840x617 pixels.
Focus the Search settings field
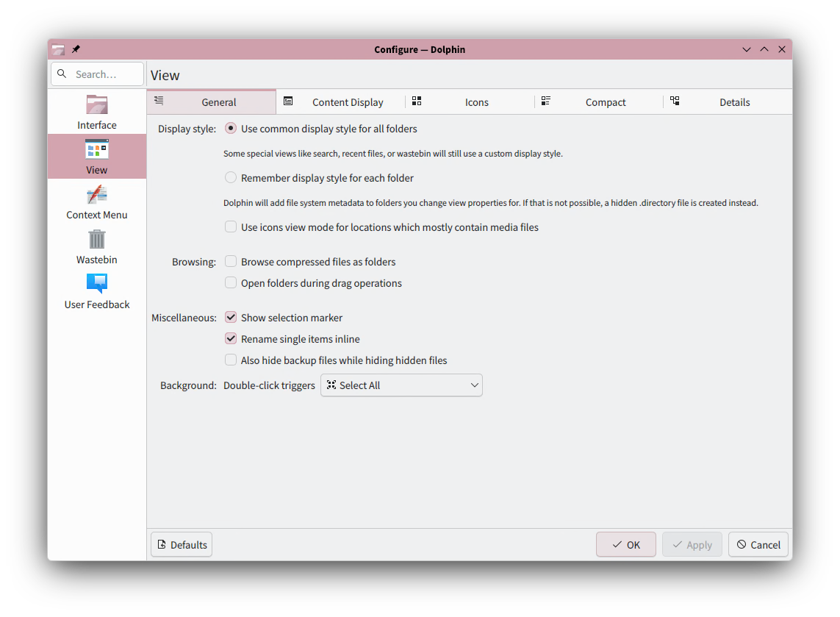[98, 74]
